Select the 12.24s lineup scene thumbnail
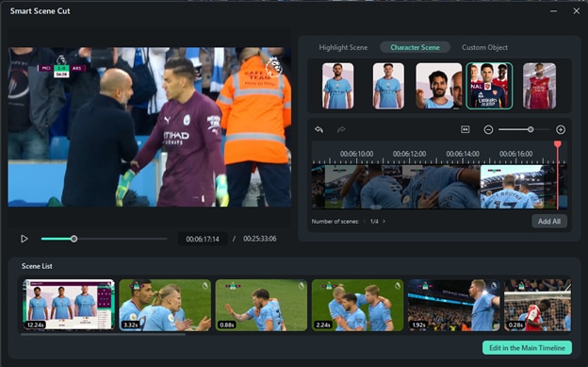This screenshot has height=367, width=588. pos(69,305)
